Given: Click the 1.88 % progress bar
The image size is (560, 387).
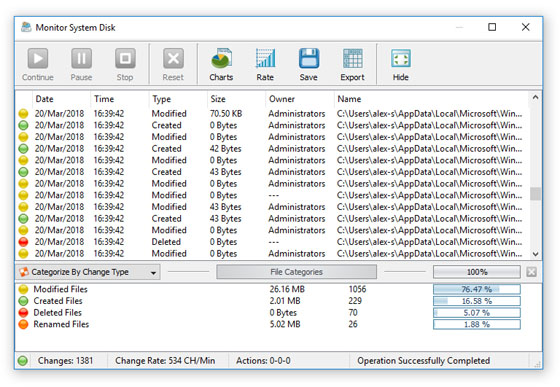Looking at the screenshot, I should click(477, 324).
